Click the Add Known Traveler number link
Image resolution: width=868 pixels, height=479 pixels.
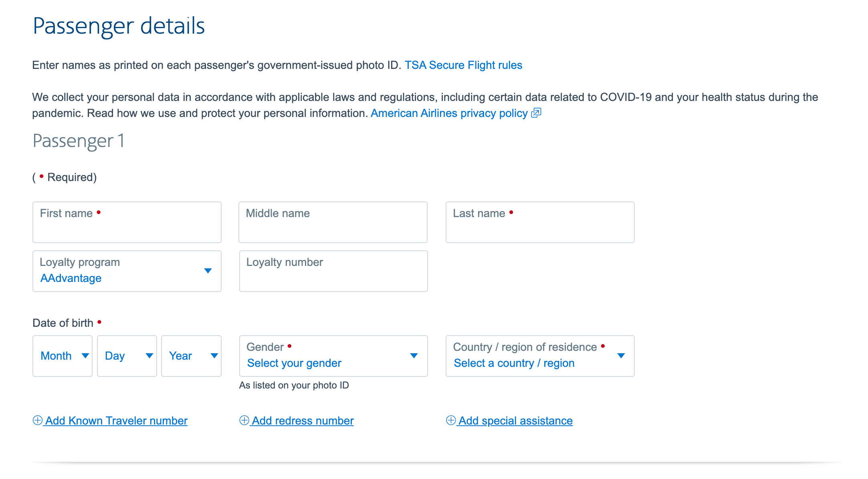click(x=116, y=421)
